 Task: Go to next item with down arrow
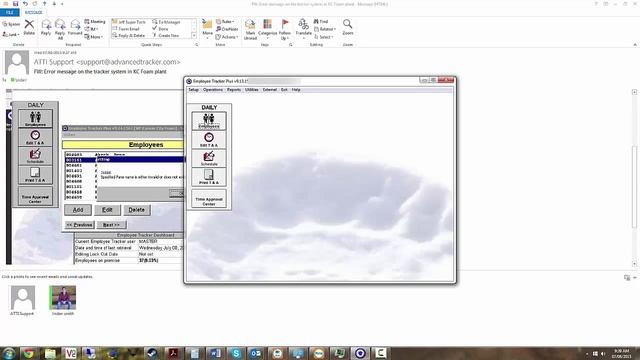pos(54,4)
